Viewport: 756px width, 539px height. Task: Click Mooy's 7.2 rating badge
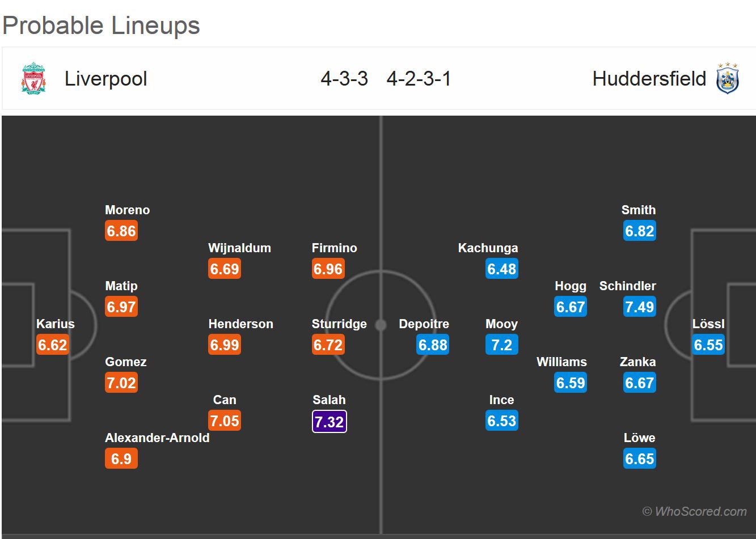(x=501, y=345)
